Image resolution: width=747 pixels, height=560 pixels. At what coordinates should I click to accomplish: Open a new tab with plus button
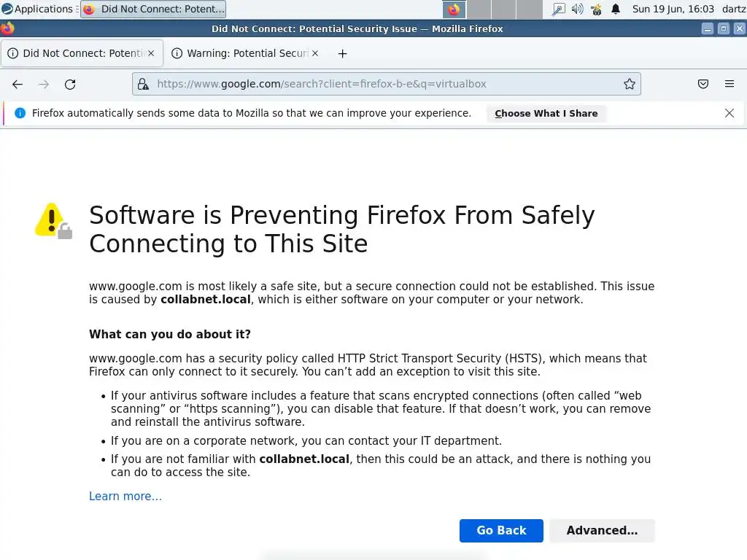click(x=342, y=53)
